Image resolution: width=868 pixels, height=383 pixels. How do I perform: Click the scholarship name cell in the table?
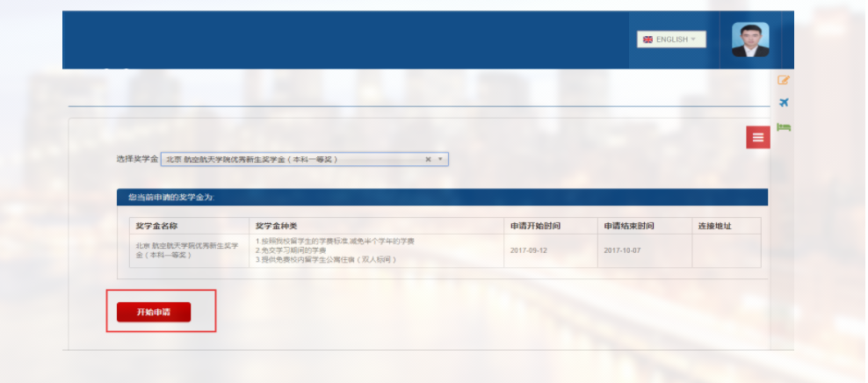point(188,250)
